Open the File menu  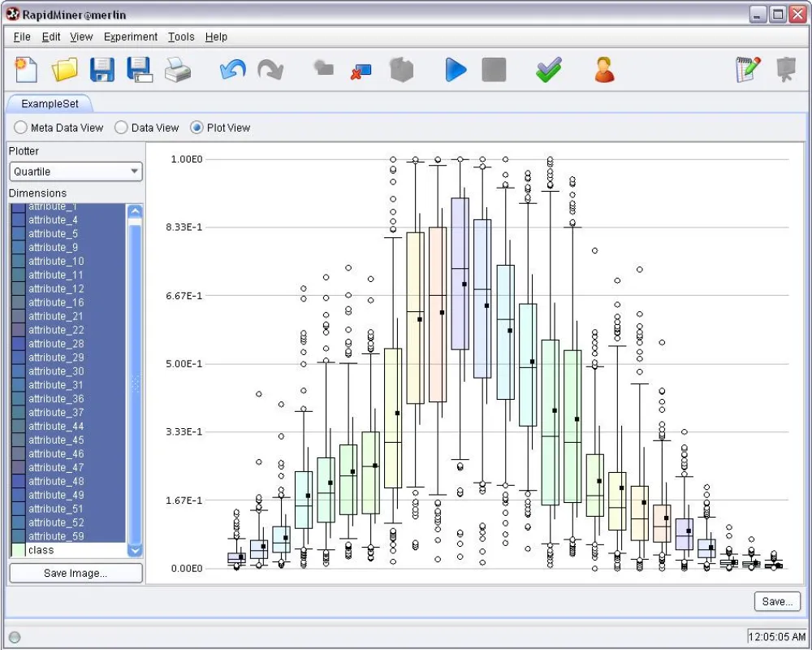click(22, 37)
